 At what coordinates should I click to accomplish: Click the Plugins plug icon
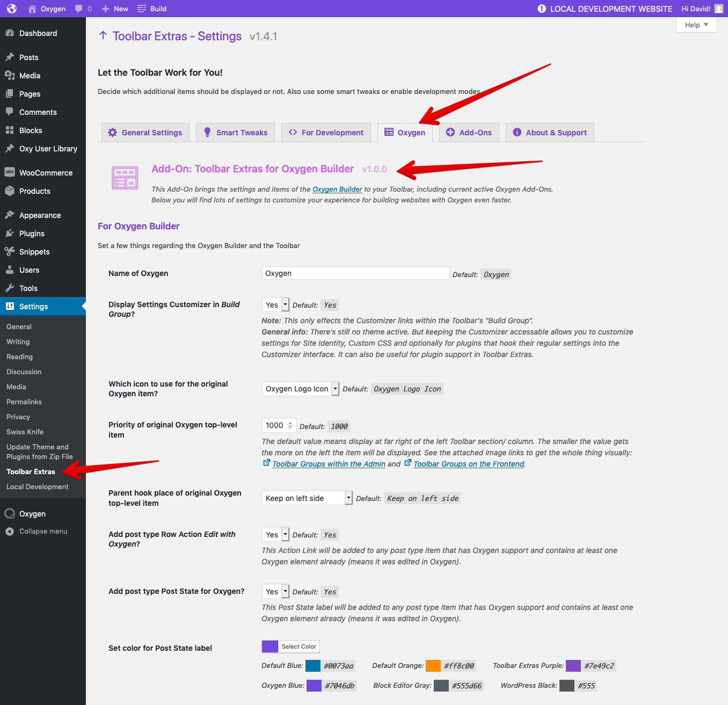[x=10, y=233]
